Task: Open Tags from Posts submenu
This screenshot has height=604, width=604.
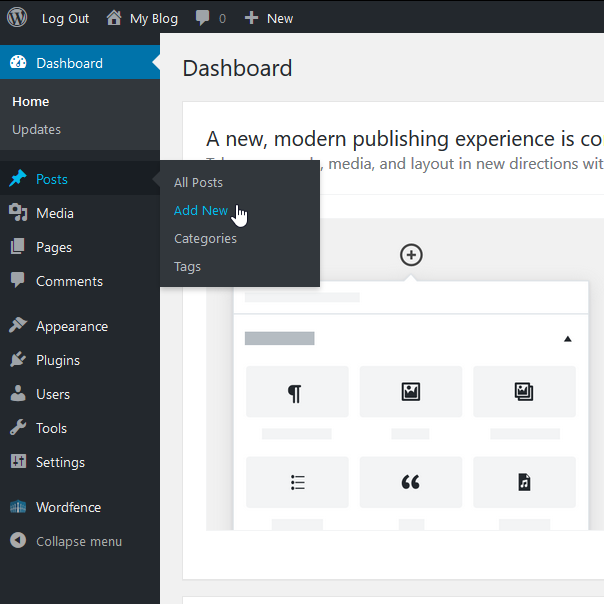Action: coord(187,266)
